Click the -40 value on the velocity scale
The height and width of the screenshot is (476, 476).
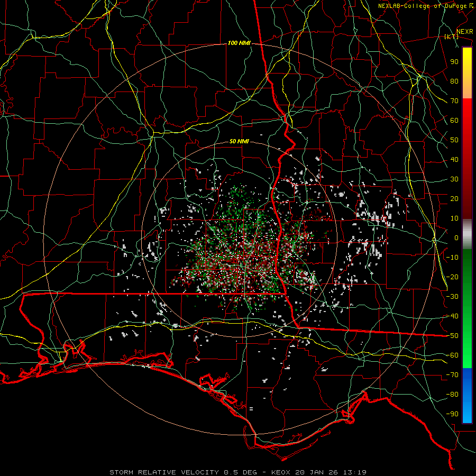pyautogui.click(x=452, y=316)
